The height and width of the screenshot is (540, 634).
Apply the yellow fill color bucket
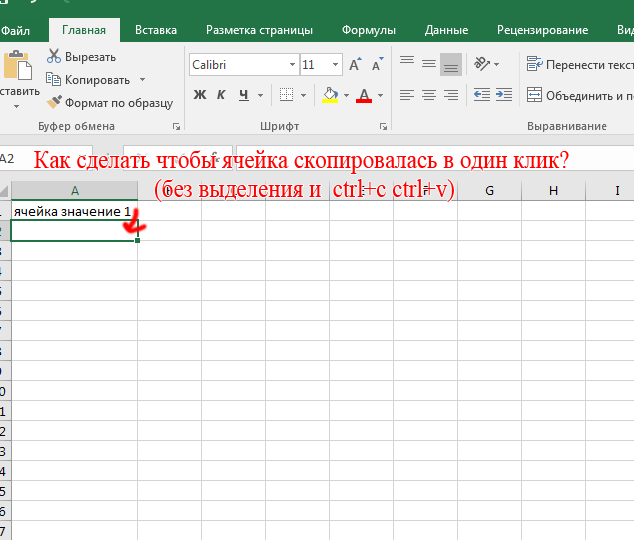pyautogui.click(x=330, y=95)
